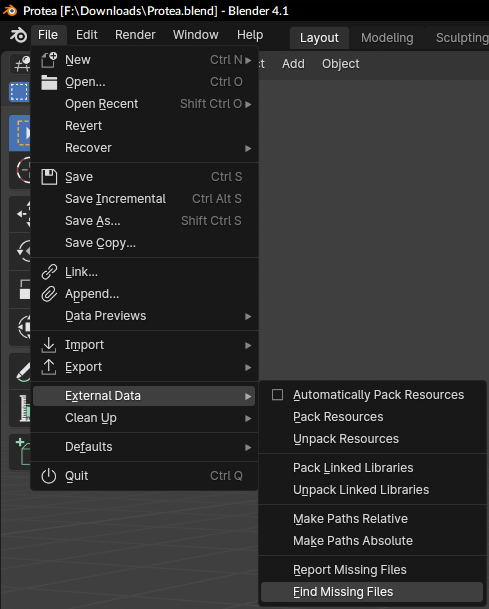The image size is (489, 609).
Task: Open the File menu
Action: (48, 35)
